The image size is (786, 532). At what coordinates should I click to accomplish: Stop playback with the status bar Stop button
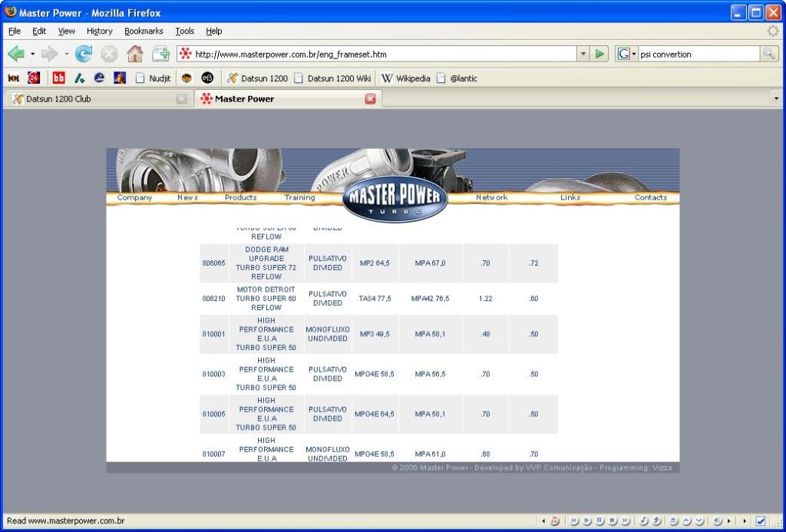tap(613, 521)
